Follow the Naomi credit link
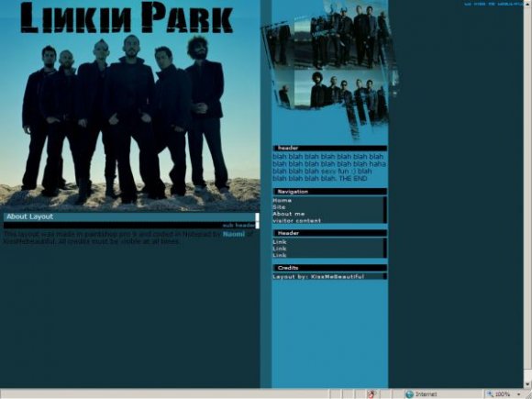 233,234
